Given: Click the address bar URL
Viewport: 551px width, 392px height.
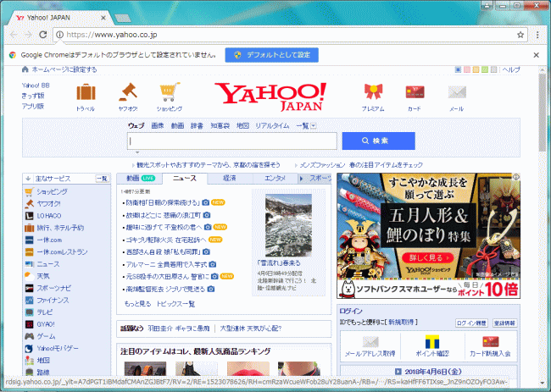Looking at the screenshot, I should [112, 35].
